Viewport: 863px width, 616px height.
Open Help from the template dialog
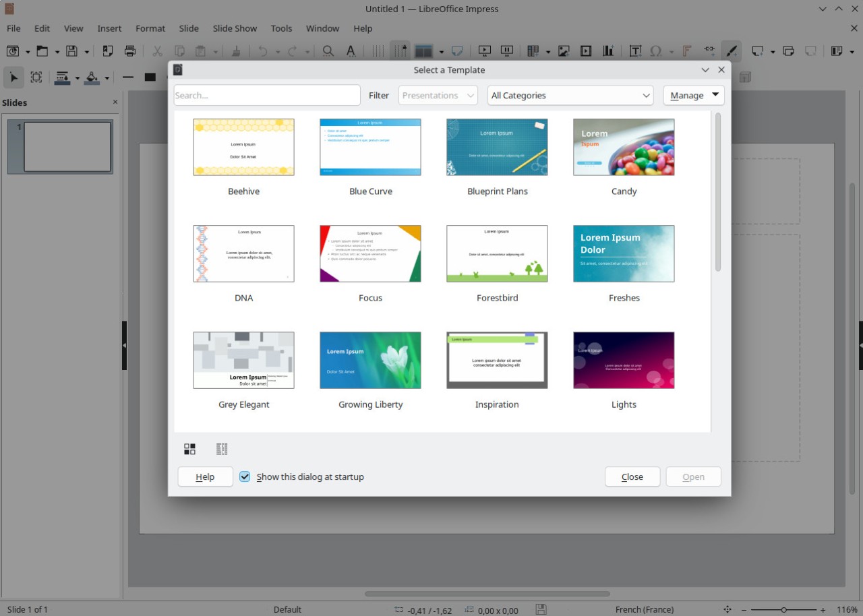point(204,476)
